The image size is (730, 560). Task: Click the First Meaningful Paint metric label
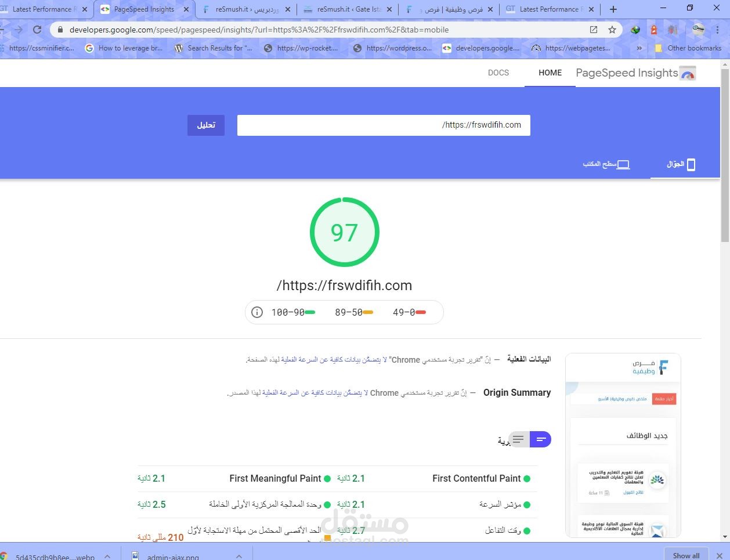pyautogui.click(x=275, y=479)
